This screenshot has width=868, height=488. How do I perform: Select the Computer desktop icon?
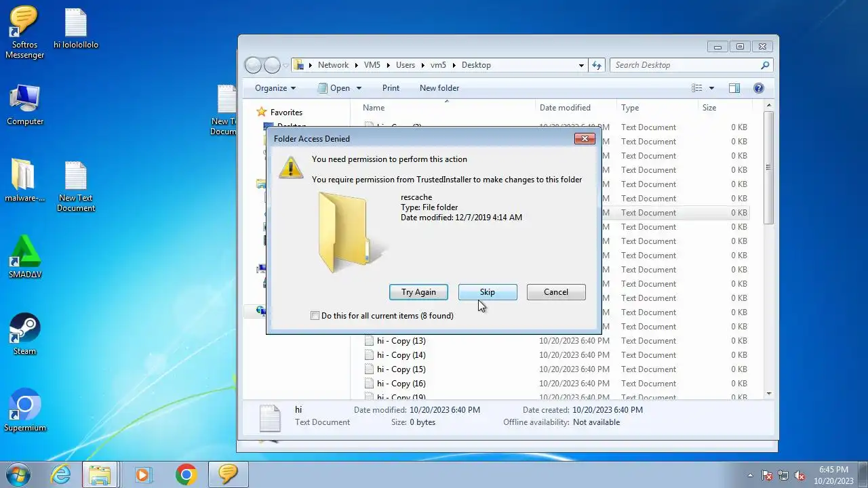(25, 105)
